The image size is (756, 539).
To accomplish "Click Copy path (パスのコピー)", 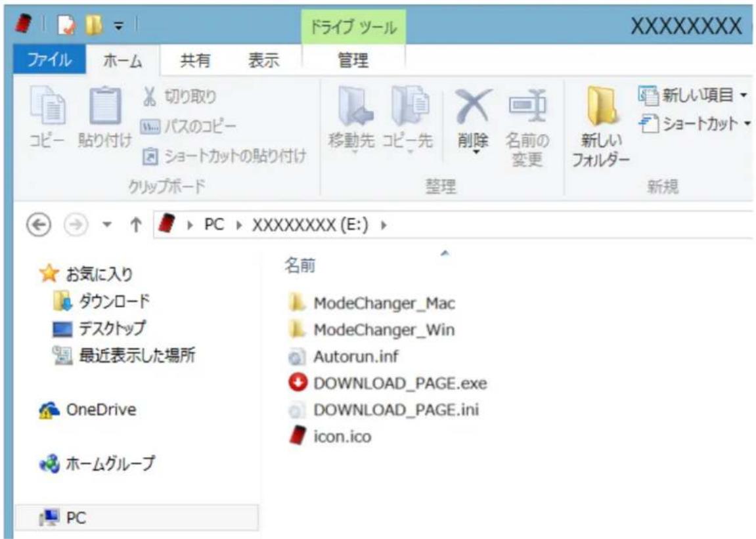I will click(189, 127).
